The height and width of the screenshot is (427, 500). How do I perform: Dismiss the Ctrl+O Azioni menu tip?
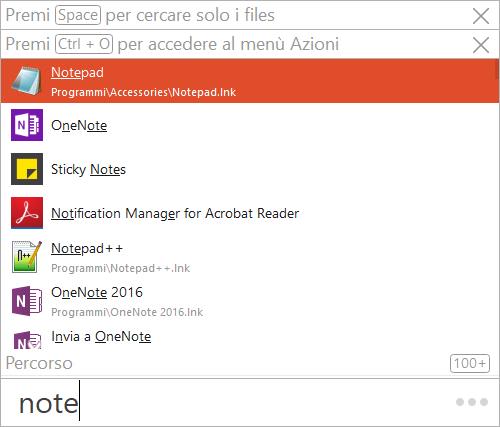[481, 45]
